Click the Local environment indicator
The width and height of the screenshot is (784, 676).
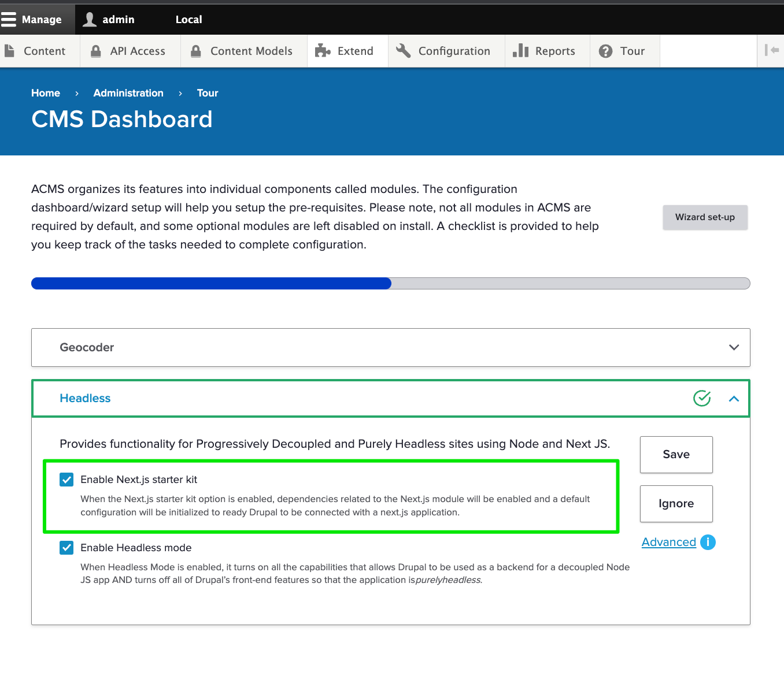click(x=188, y=20)
